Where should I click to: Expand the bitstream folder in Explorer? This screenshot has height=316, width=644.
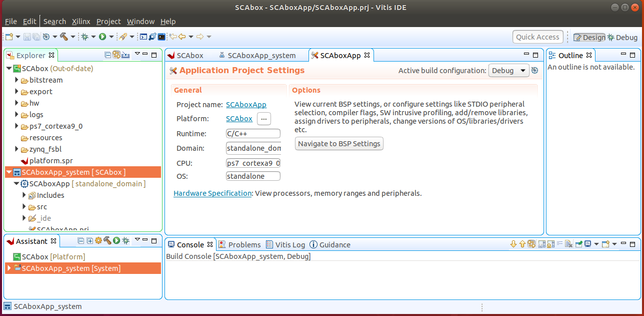[16, 80]
